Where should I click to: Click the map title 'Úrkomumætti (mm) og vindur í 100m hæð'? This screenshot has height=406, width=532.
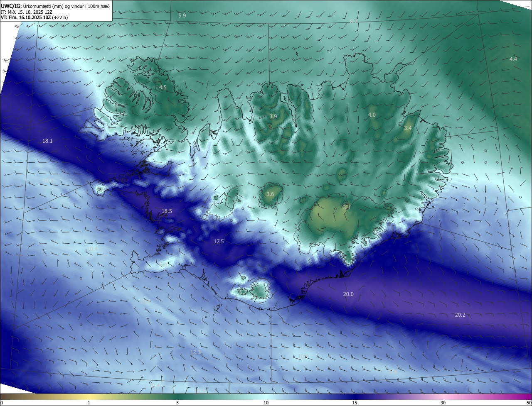66,6
